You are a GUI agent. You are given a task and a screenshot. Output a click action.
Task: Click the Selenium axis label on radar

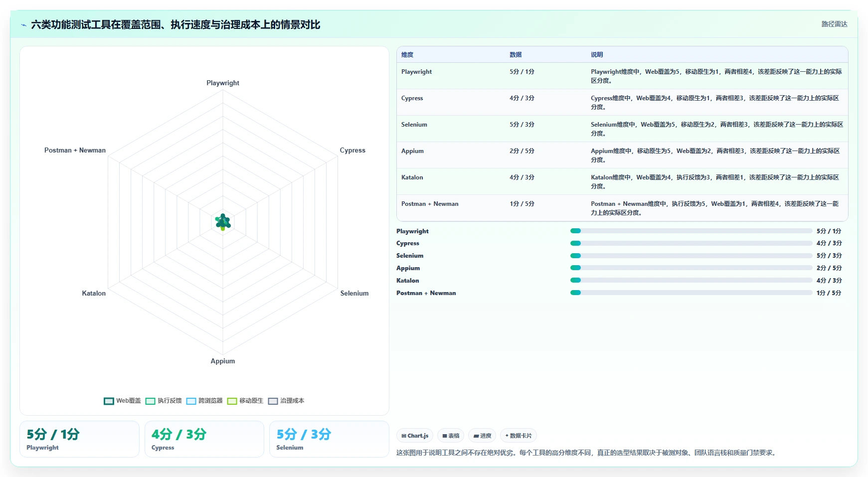(354, 294)
